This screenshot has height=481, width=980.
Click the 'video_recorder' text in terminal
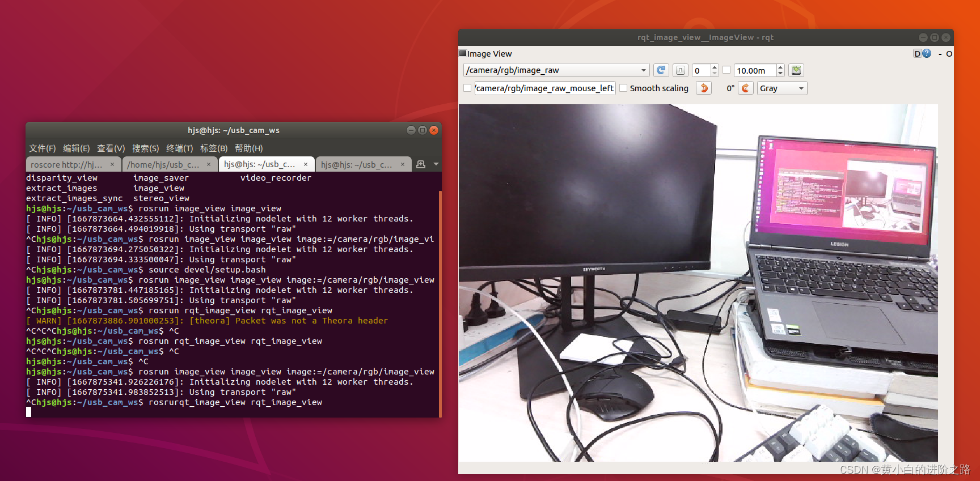tap(276, 178)
